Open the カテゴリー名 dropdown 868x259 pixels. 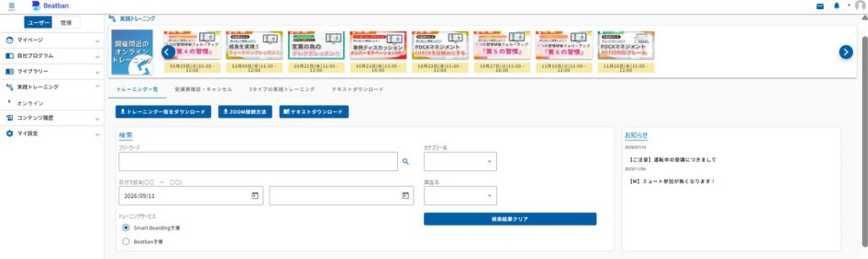[460, 162]
